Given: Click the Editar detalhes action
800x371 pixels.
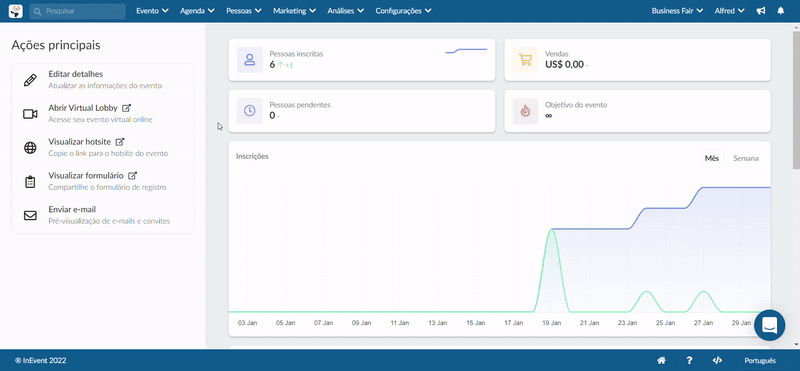Looking at the screenshot, I should pyautogui.click(x=103, y=80).
